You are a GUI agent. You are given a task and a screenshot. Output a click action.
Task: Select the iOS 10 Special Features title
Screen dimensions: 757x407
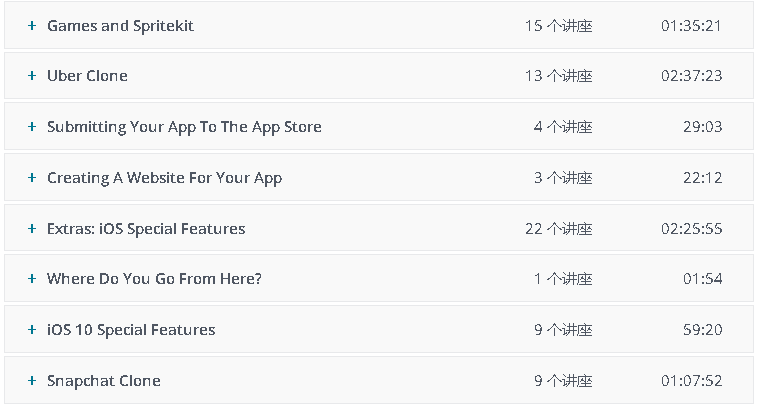point(131,330)
